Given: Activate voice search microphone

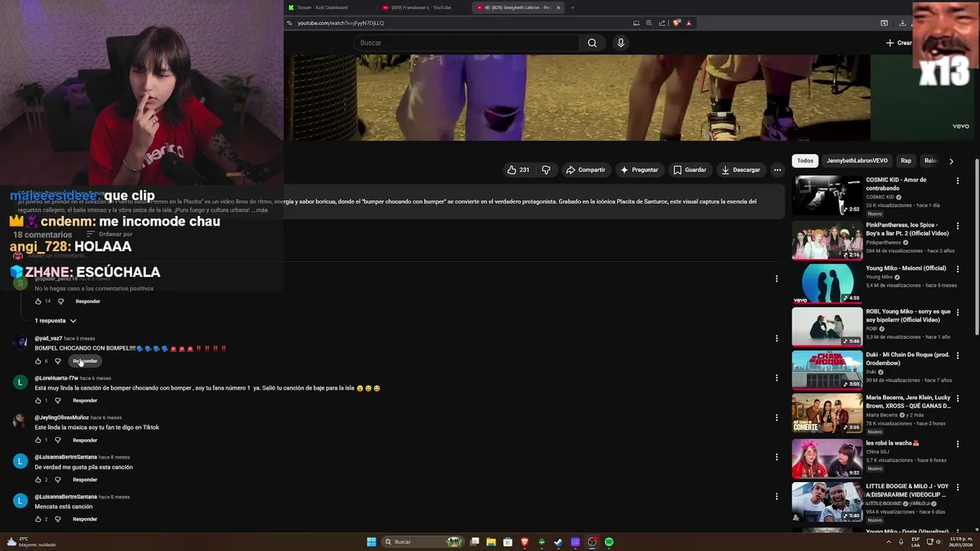Looking at the screenshot, I should [x=621, y=43].
